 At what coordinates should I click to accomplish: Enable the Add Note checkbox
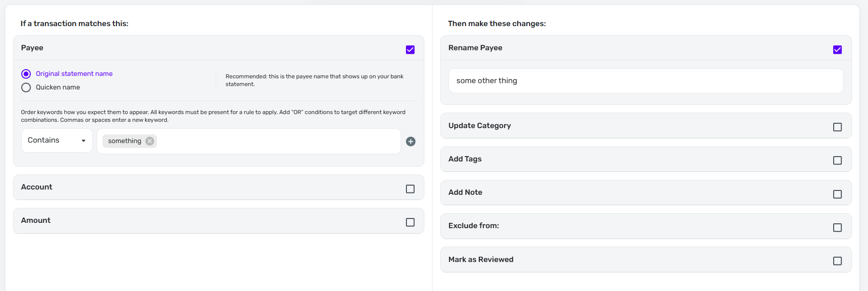tap(838, 194)
